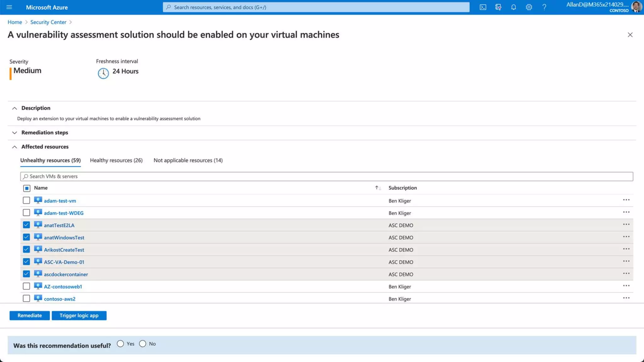Image resolution: width=644 pixels, height=362 pixels.
Task: Collapse the Description section
Action: tap(36, 108)
